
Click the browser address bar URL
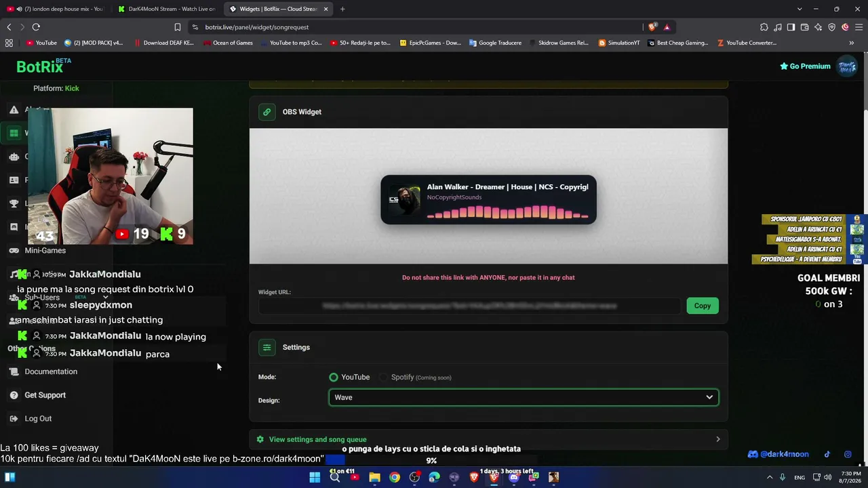coord(257,27)
